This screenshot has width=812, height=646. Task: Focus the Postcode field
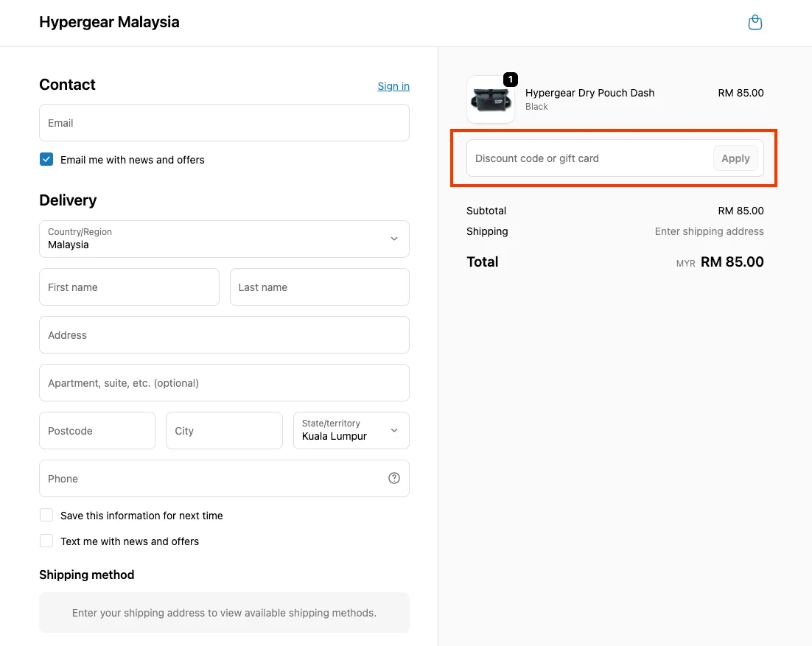coord(97,431)
